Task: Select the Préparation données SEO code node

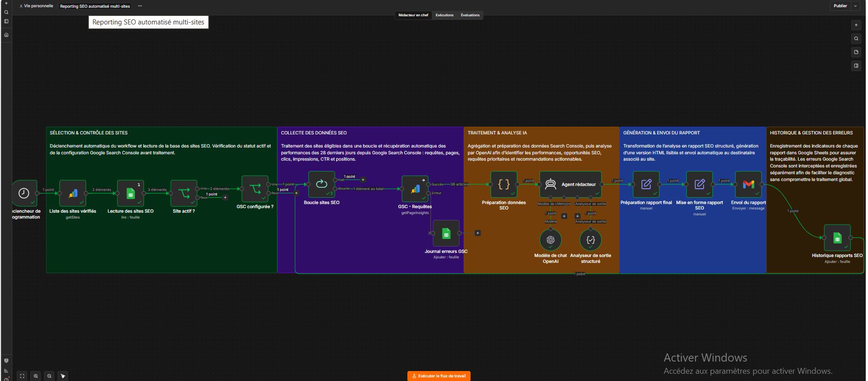Action: click(x=504, y=184)
